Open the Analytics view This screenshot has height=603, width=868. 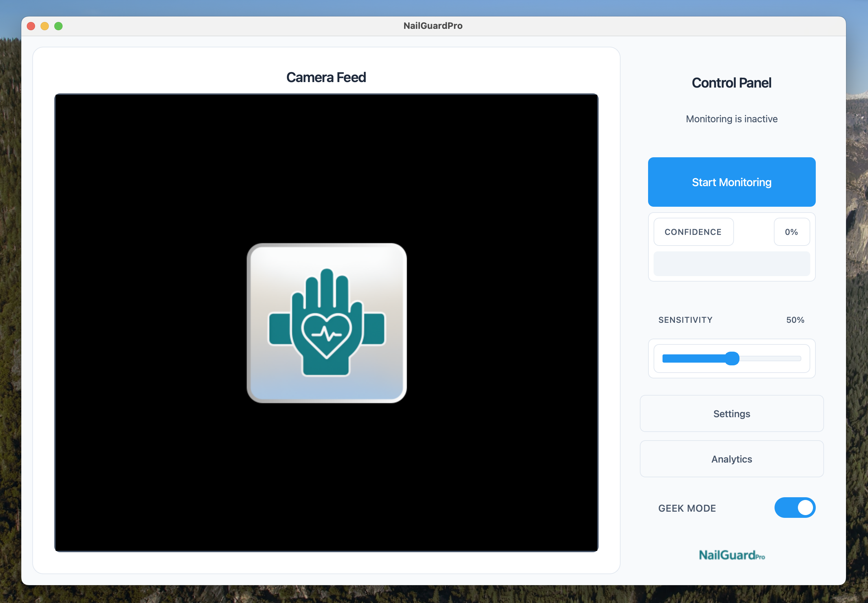click(732, 459)
